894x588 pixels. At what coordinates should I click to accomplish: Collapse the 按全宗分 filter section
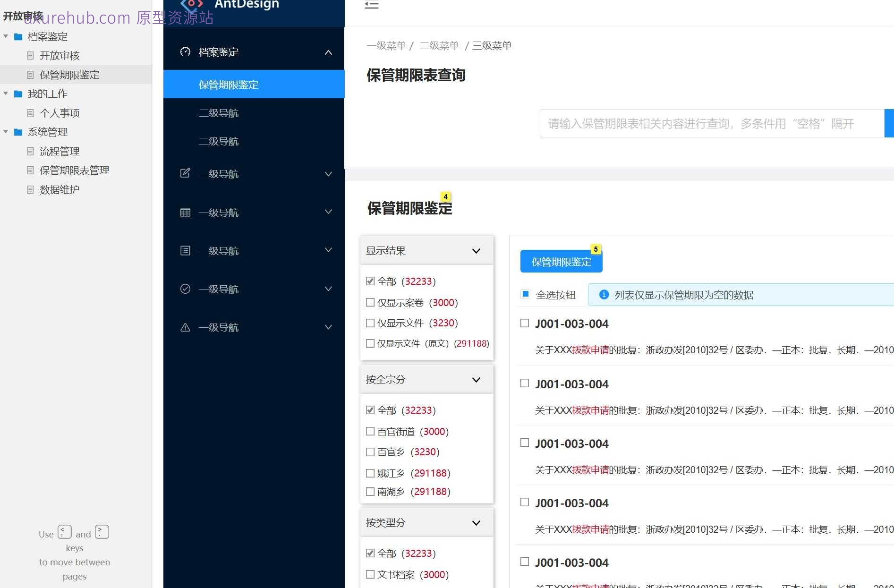coord(476,379)
